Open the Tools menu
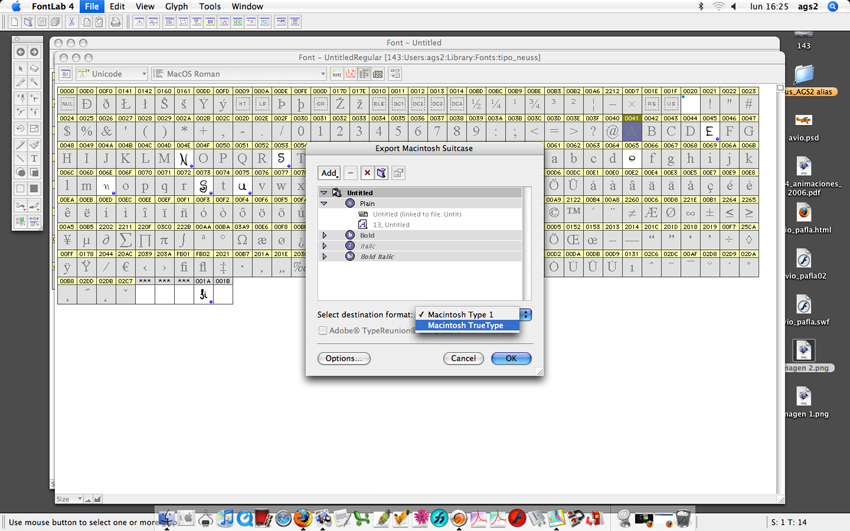Image resolution: width=850 pixels, height=531 pixels. pyautogui.click(x=210, y=7)
